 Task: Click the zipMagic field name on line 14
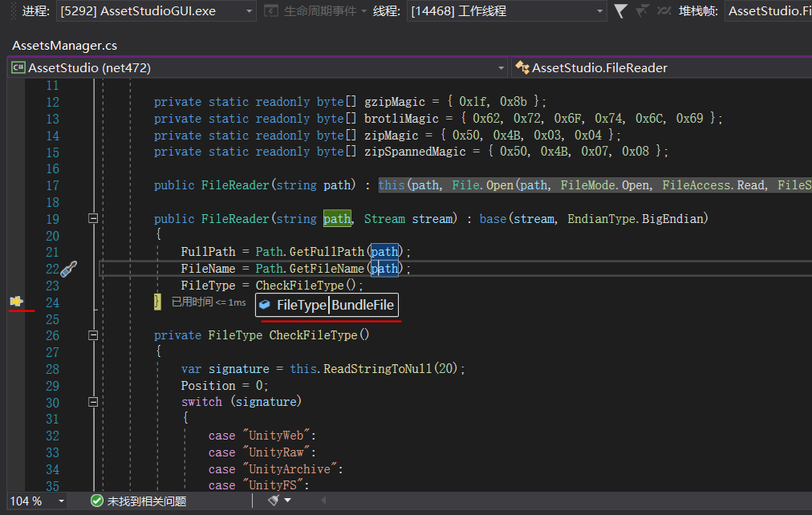[x=391, y=136]
